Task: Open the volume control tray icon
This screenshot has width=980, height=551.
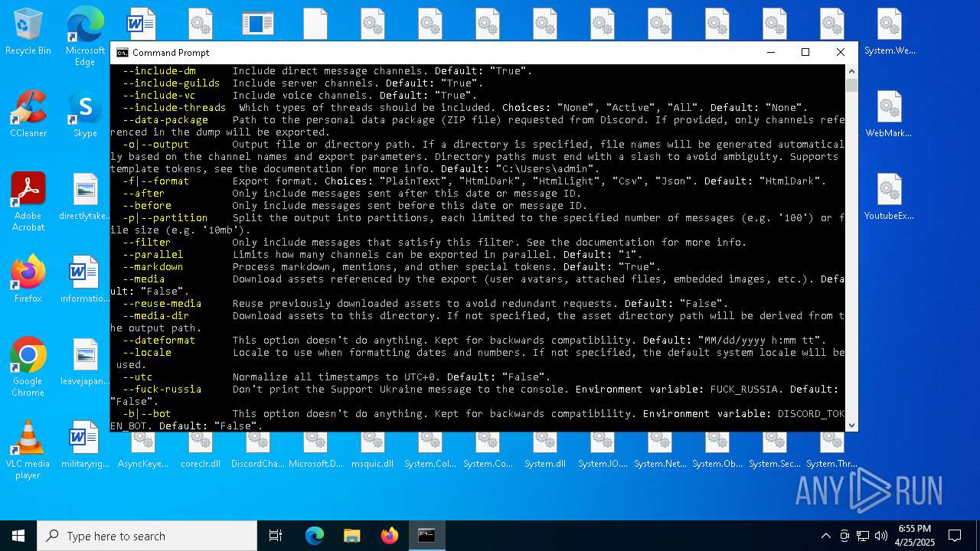Action: pyautogui.click(x=881, y=536)
